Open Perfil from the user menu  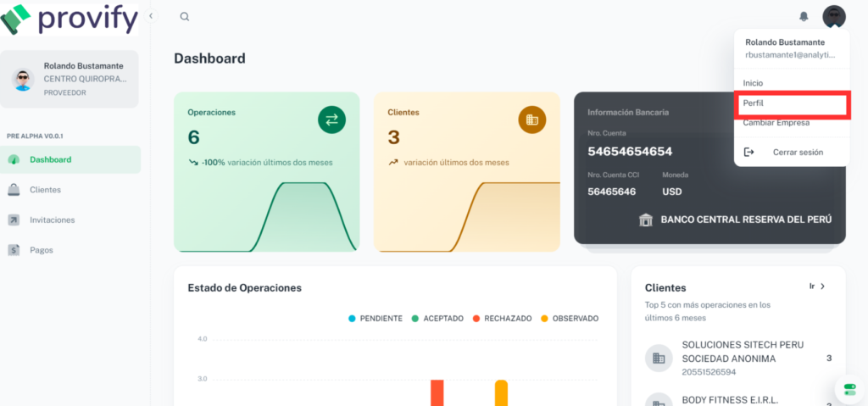coord(792,103)
